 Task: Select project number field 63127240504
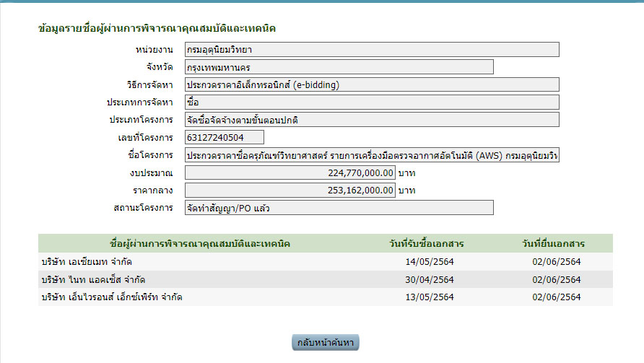pos(224,137)
